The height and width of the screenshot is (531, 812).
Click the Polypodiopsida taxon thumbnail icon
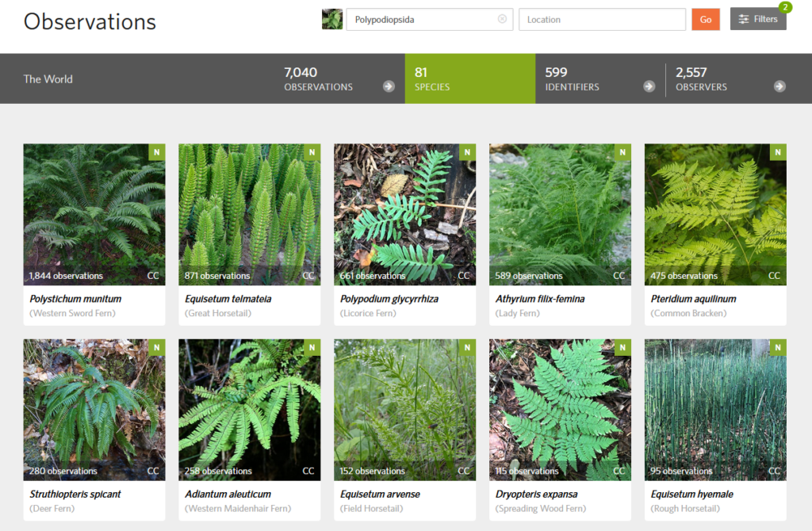(x=332, y=19)
